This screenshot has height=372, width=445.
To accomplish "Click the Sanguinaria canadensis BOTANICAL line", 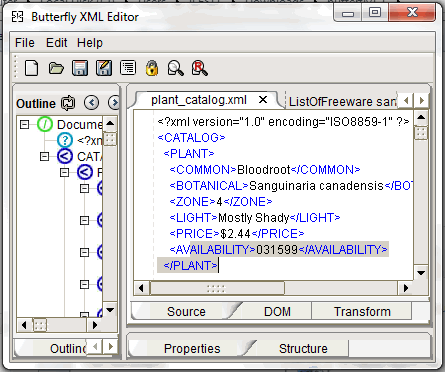I will [291, 185].
